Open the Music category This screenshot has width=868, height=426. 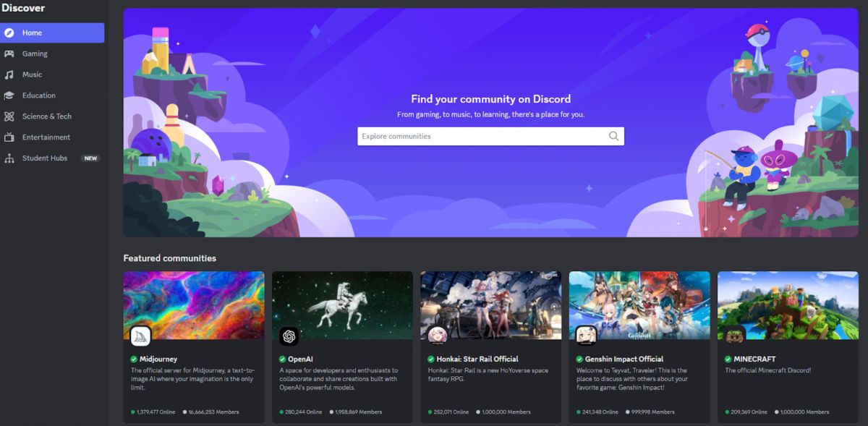coord(52,74)
